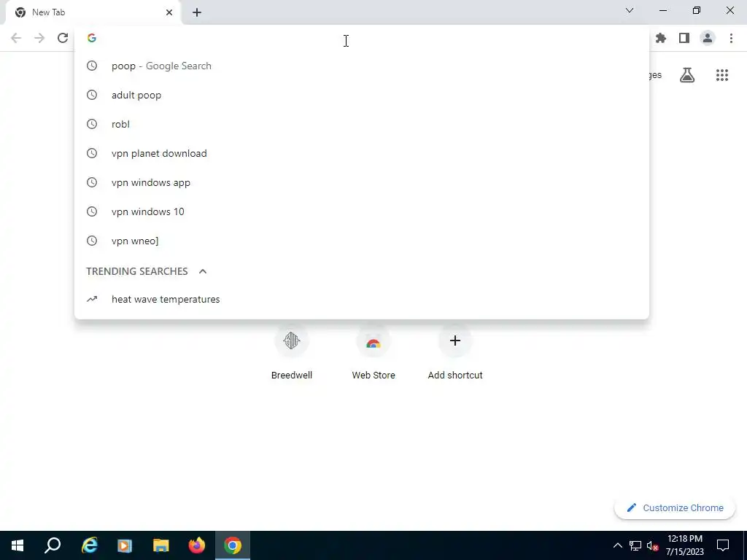Click the Add shortcut plus tile

point(455,353)
